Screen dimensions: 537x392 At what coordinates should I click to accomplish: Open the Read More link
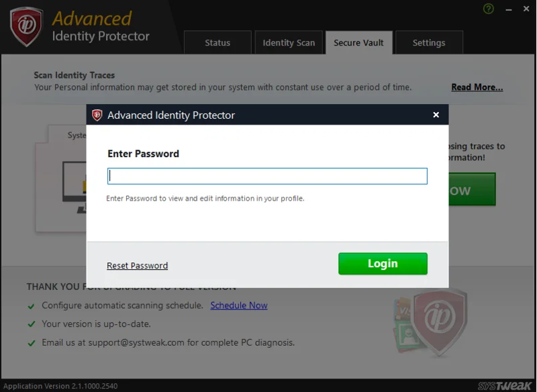(x=477, y=87)
